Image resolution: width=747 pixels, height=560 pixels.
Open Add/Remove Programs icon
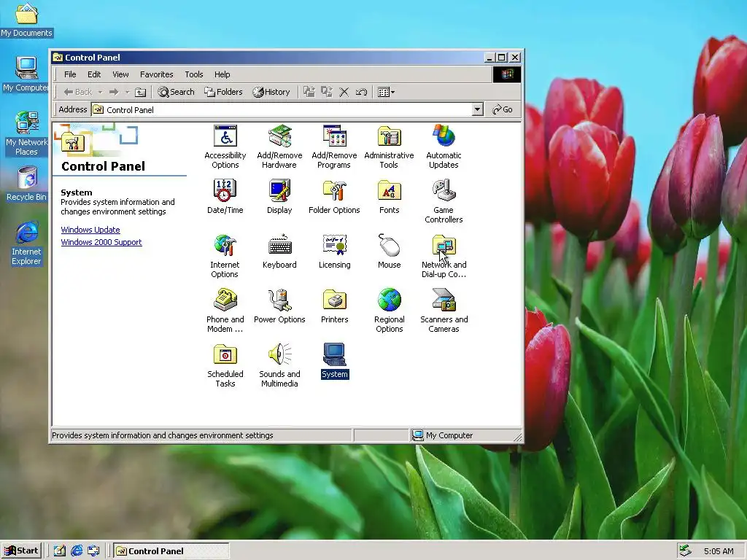pos(334,136)
